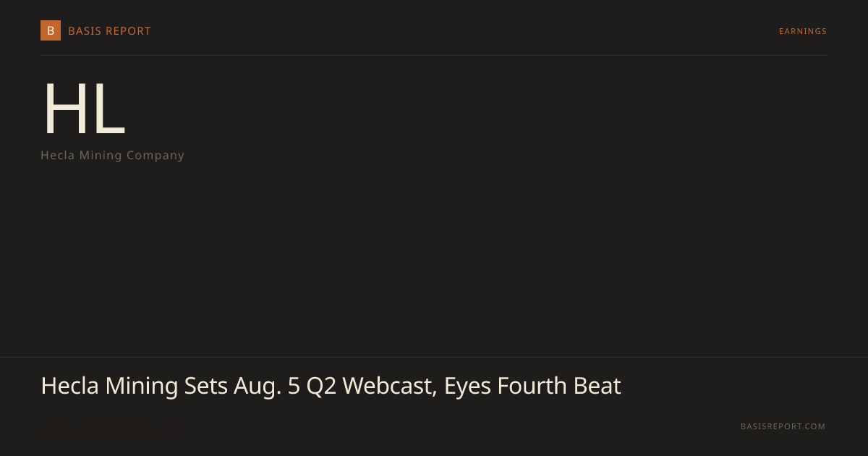This screenshot has width=868, height=456.
Task: Select the EARNINGS category tag
Action: pyautogui.click(x=803, y=31)
